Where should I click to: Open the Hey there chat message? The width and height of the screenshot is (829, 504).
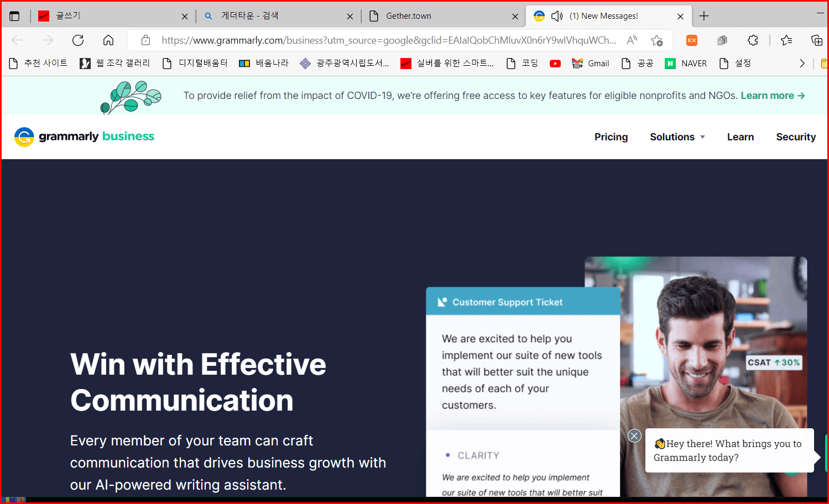[x=729, y=450]
